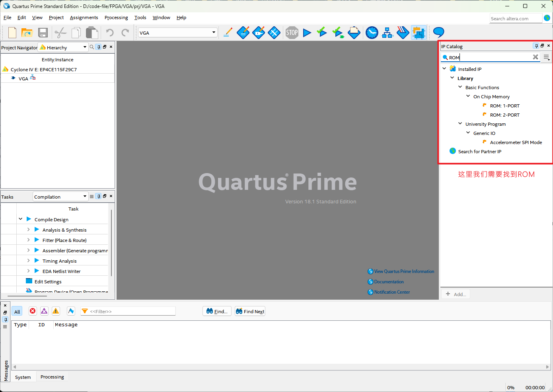Start Analysis & Synthesis checkmark icon
This screenshot has width=553, height=392.
tap(322, 32)
